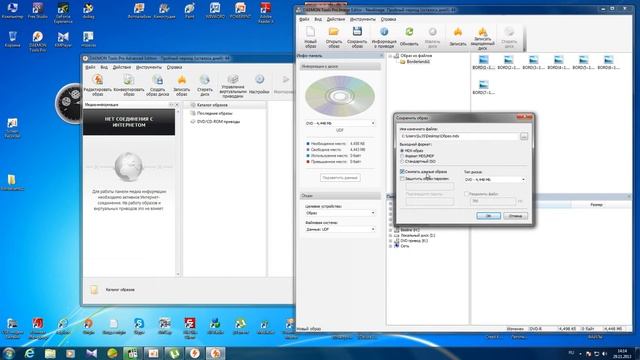The width and height of the screenshot is (640, 360).
Task: Click the Пересчитать данные button
Action: click(340, 178)
